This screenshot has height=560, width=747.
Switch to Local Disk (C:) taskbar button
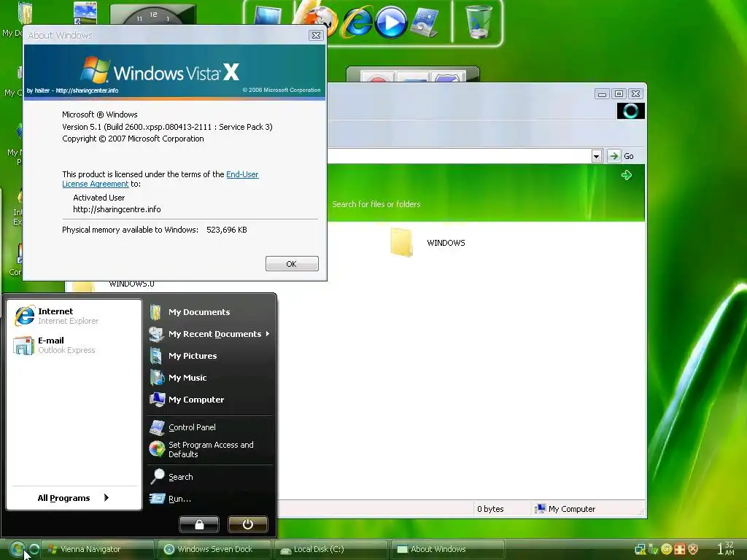[331, 549]
